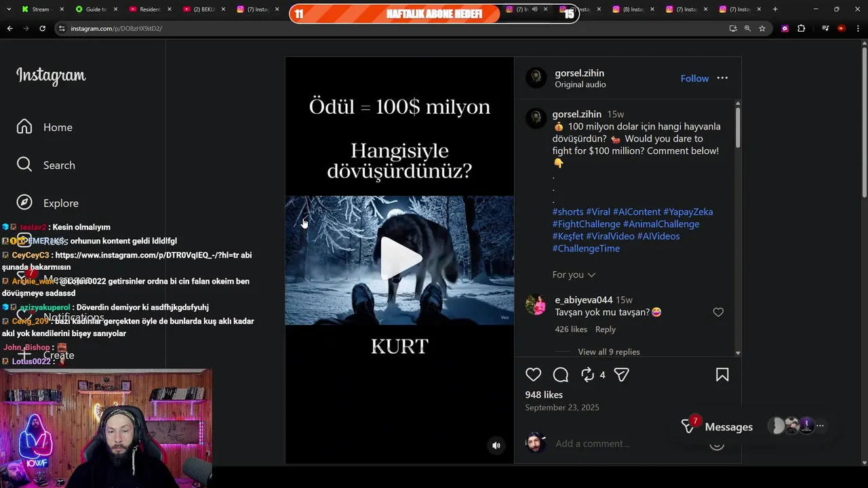Open media controls icon in toolbar

pos(825,28)
